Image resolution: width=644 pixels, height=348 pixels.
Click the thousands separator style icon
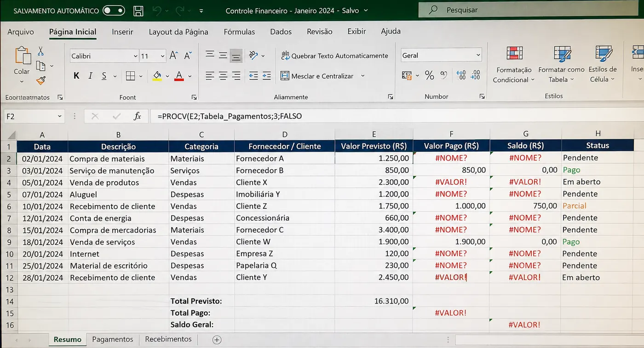(x=443, y=74)
